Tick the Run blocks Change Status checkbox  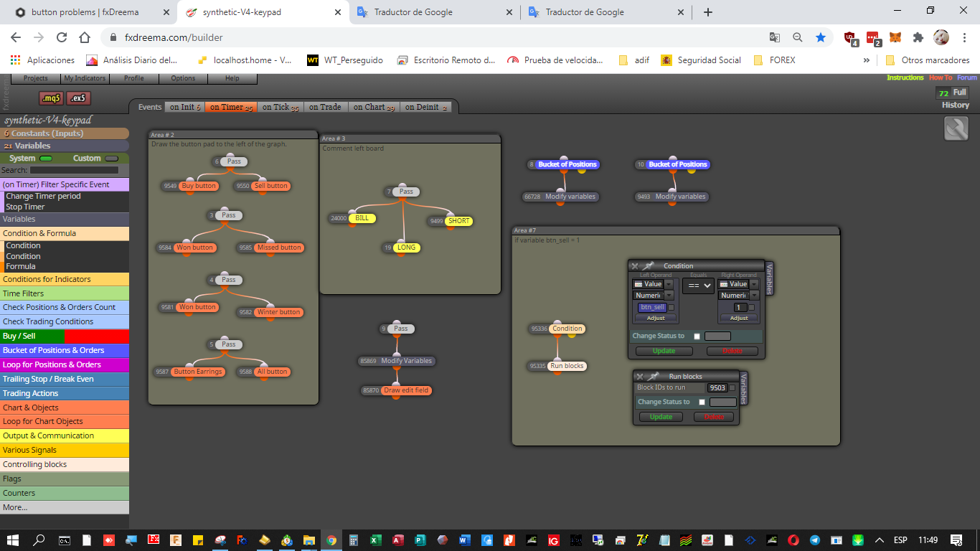[702, 402]
